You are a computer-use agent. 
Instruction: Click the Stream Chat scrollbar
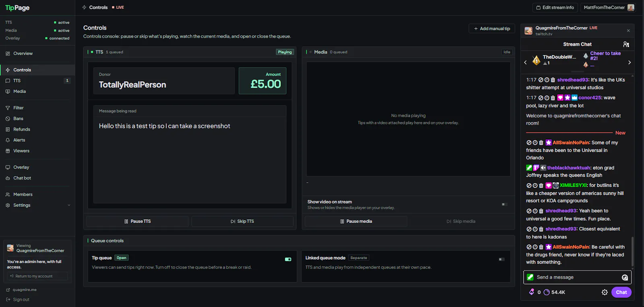point(632,252)
